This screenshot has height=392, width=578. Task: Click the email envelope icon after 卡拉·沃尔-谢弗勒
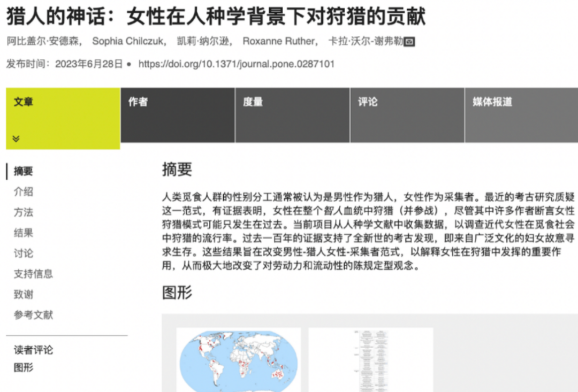(x=409, y=42)
